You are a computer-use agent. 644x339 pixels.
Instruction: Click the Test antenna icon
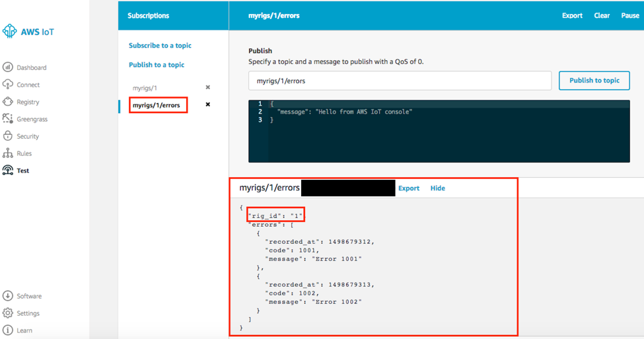click(7, 170)
